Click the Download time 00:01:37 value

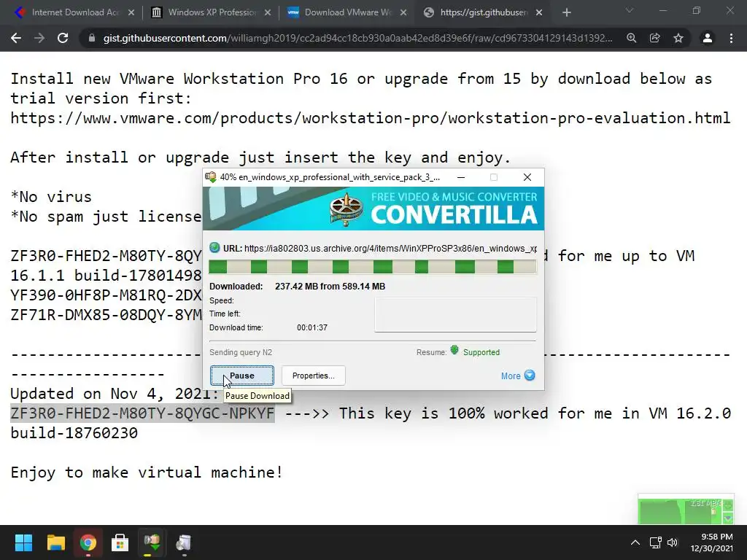click(x=312, y=327)
